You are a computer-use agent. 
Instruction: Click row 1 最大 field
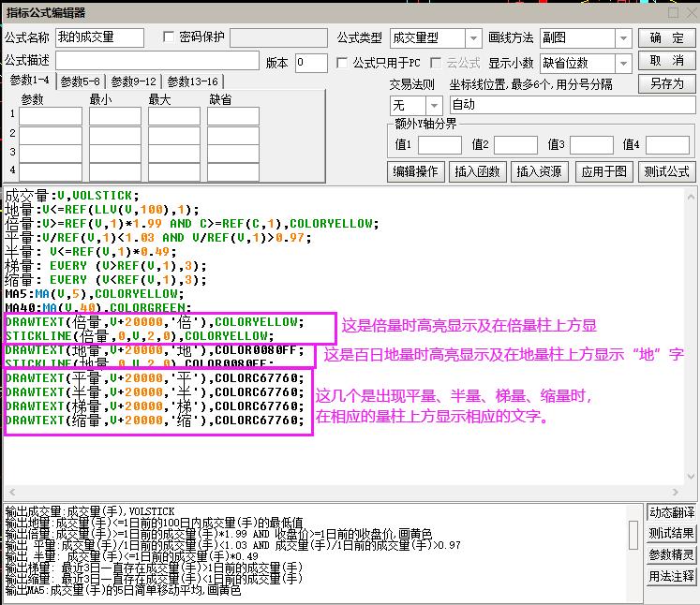tap(174, 116)
